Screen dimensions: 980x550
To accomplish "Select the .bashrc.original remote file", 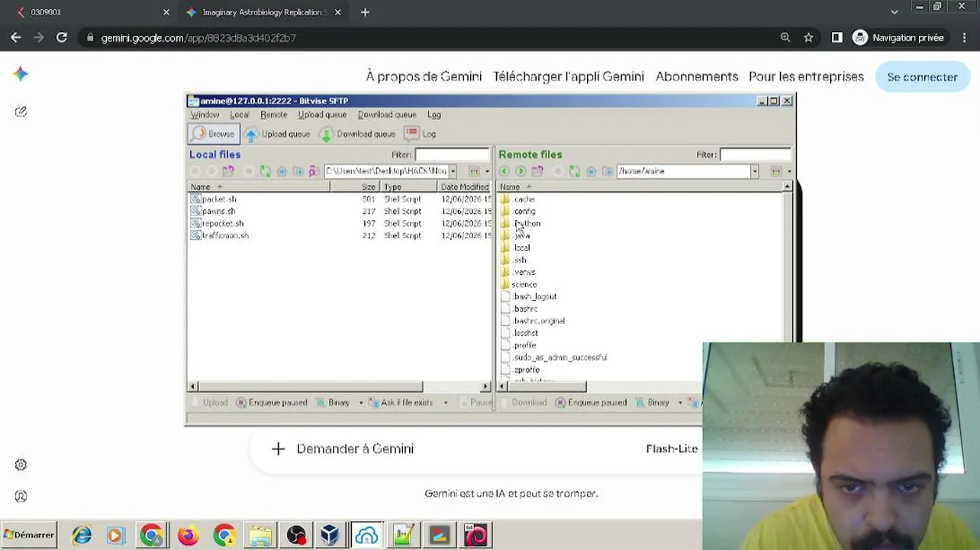I will [x=533, y=321].
